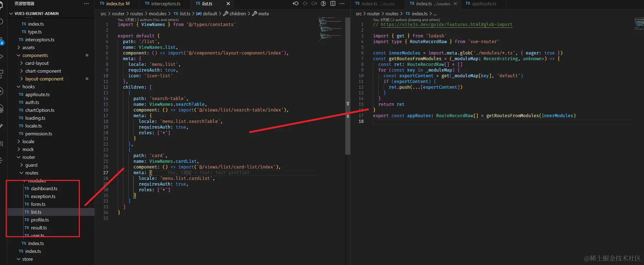Click right editor minimap
Viewport: 644px width, 265px height.
(639, 24)
